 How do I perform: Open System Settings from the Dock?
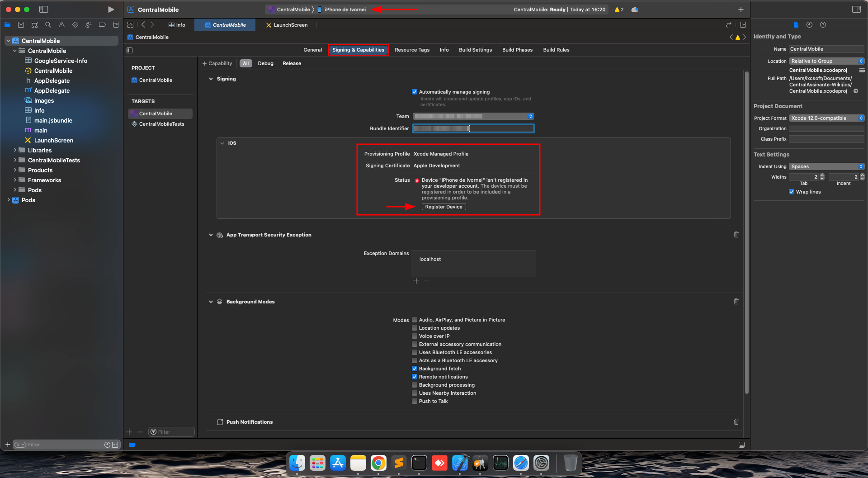(541, 463)
